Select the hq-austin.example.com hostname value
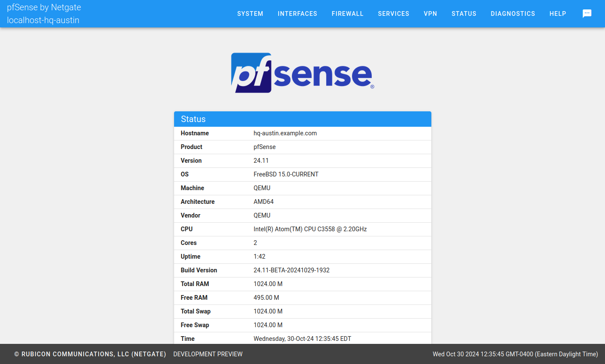The image size is (605, 364). [x=285, y=133]
